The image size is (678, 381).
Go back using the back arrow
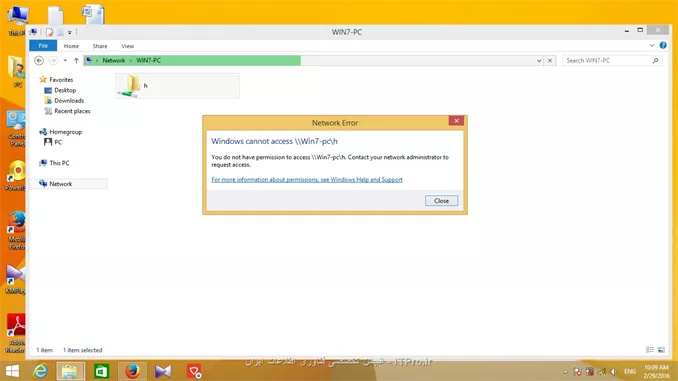pyautogui.click(x=39, y=61)
